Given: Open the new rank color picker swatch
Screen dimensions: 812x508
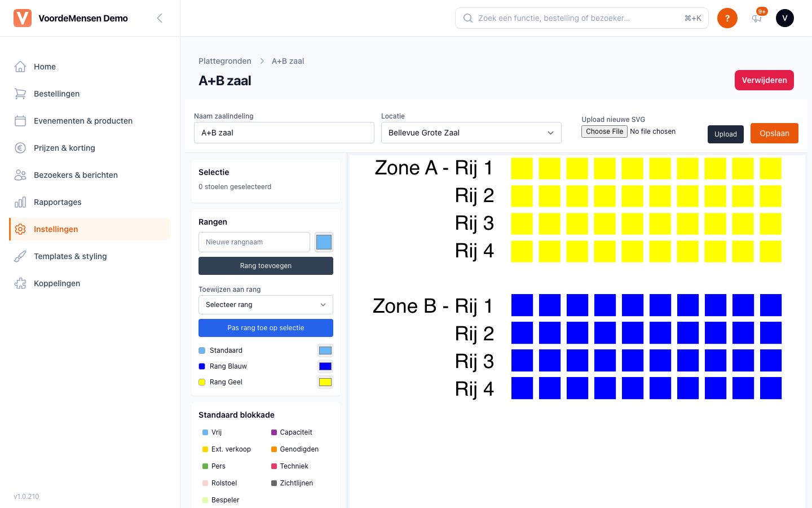Looking at the screenshot, I should [x=324, y=242].
